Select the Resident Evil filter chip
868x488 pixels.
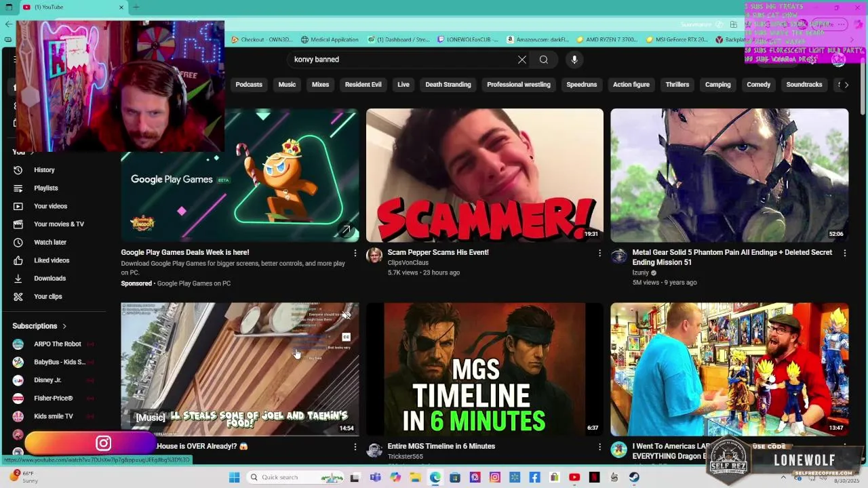tap(363, 85)
